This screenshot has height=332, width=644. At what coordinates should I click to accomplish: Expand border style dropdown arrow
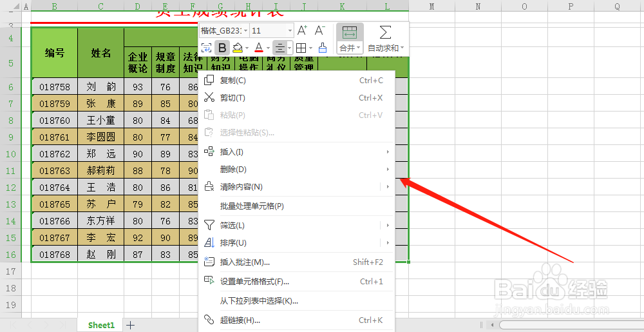310,48
